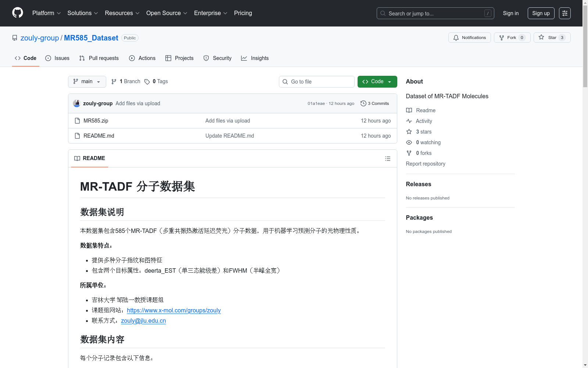The height and width of the screenshot is (368, 588).
Task: Focus the Search or jump to field
Action: (x=435, y=13)
